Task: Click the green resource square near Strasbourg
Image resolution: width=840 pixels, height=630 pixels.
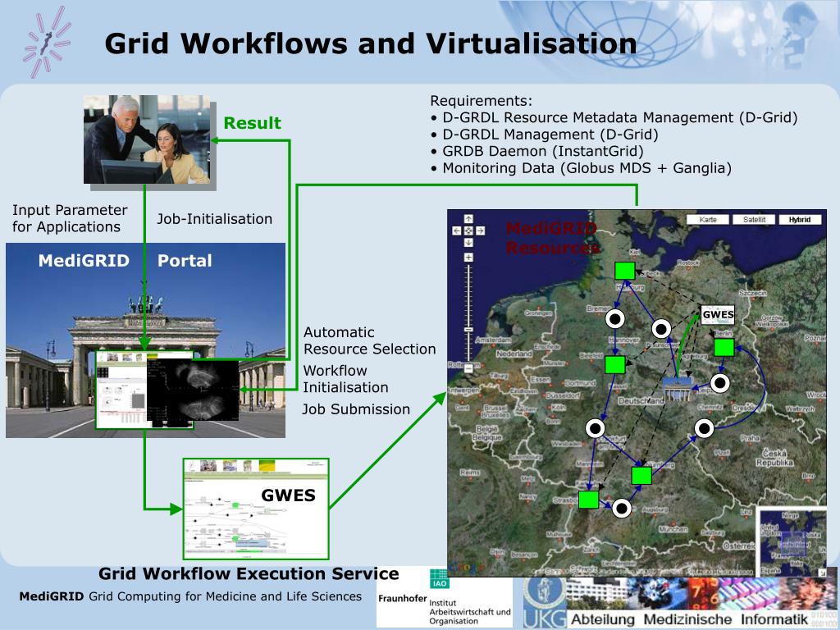Action: click(588, 500)
